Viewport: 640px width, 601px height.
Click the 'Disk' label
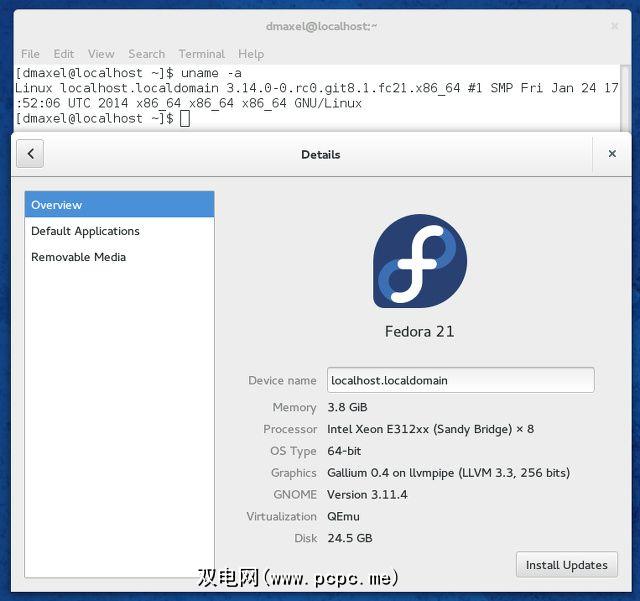305,538
